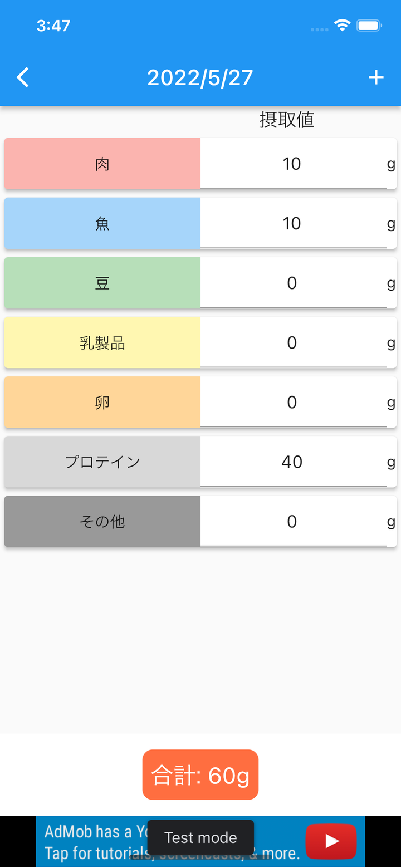Tap the back arrow icon
This screenshot has width=401, height=868.
tap(23, 78)
